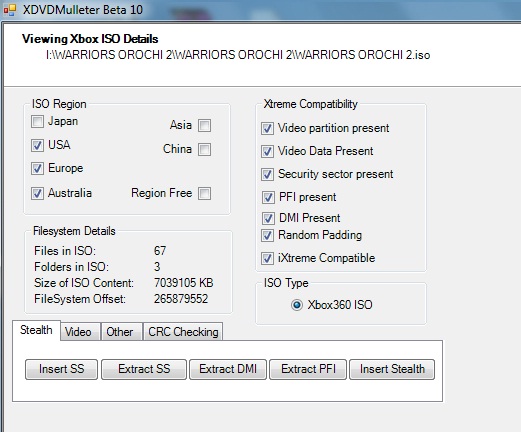Screen dimensions: 521x432
Task: Switch to the Stealth tab
Action: point(36,330)
